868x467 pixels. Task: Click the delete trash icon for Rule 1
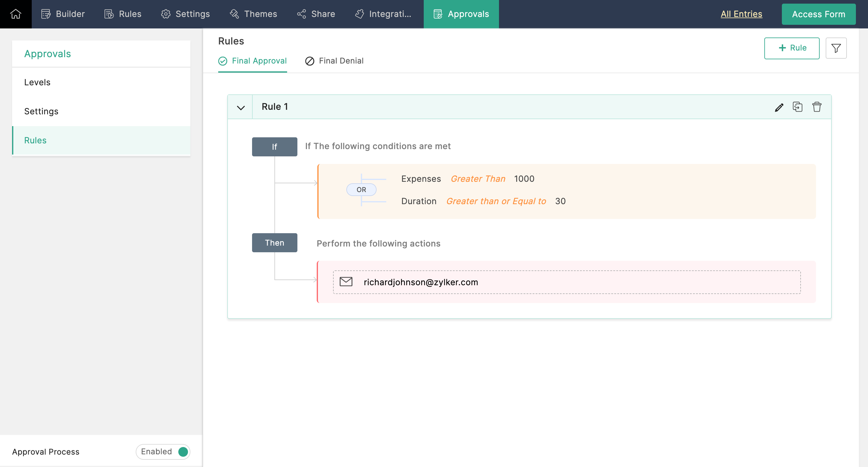[816, 106]
